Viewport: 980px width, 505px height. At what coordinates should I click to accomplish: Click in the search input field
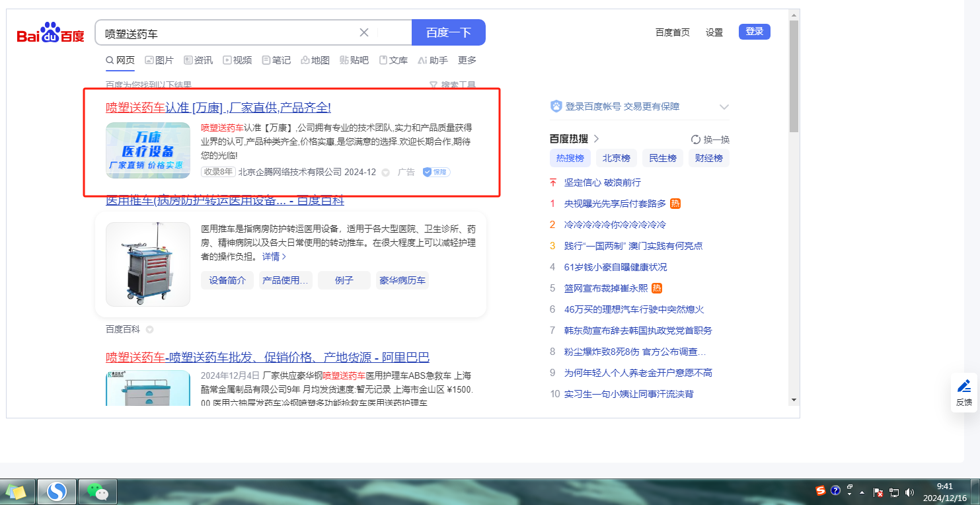click(x=225, y=33)
